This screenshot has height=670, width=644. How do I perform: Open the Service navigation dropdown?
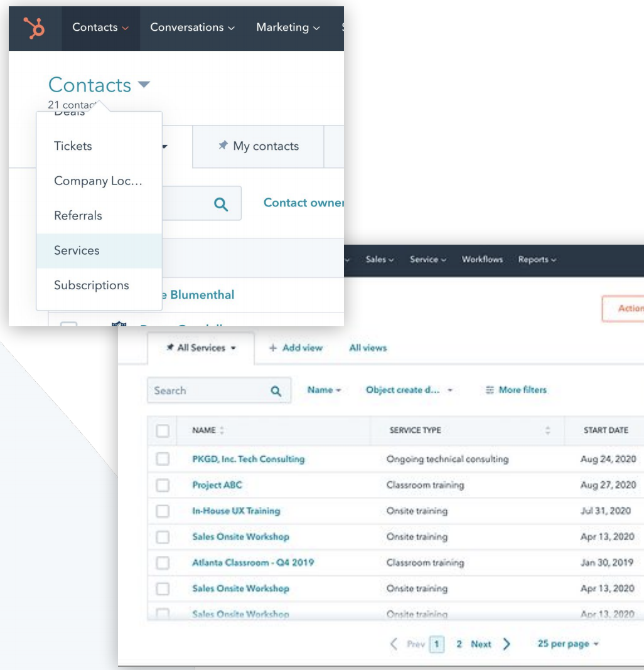[x=427, y=259]
